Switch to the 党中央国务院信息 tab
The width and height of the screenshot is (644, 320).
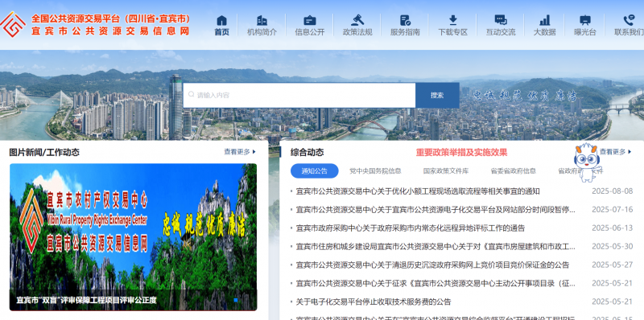(375, 171)
